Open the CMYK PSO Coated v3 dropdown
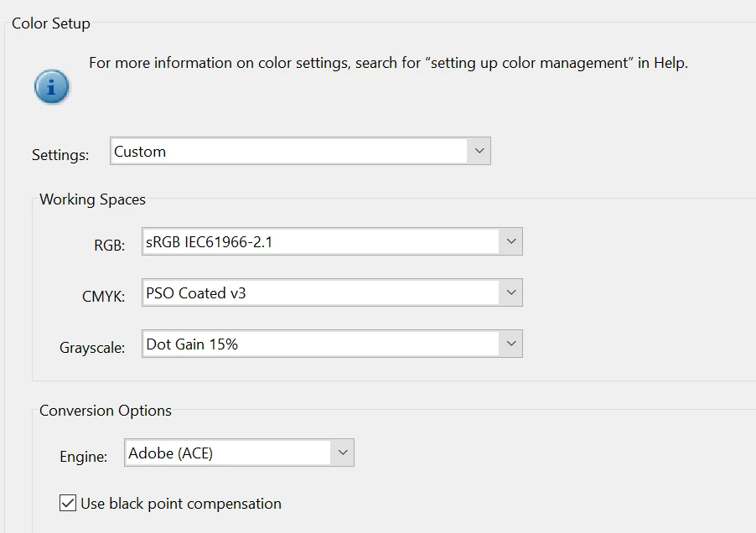Screen dimensions: 756x533 (332, 292)
